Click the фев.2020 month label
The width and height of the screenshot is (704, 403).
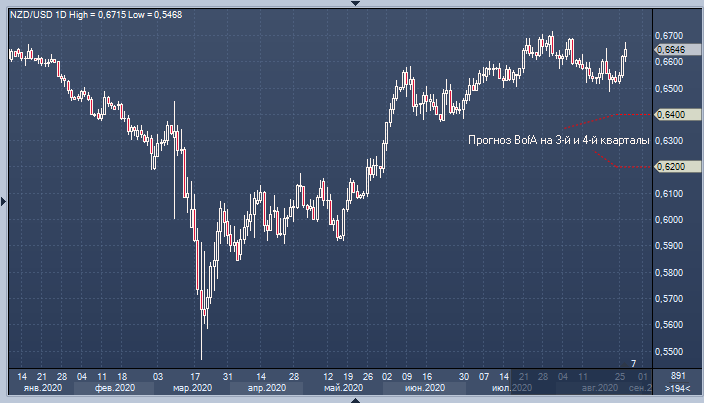tap(114, 388)
